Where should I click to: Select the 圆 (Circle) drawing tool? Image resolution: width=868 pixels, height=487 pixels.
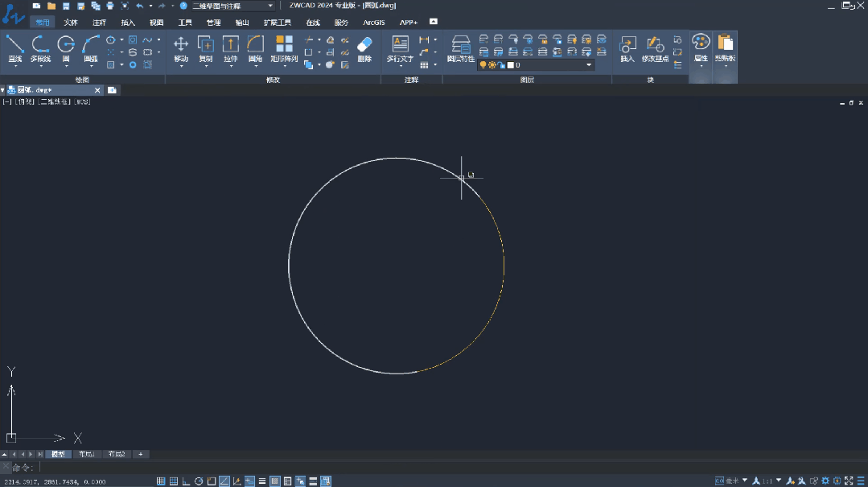coord(66,45)
